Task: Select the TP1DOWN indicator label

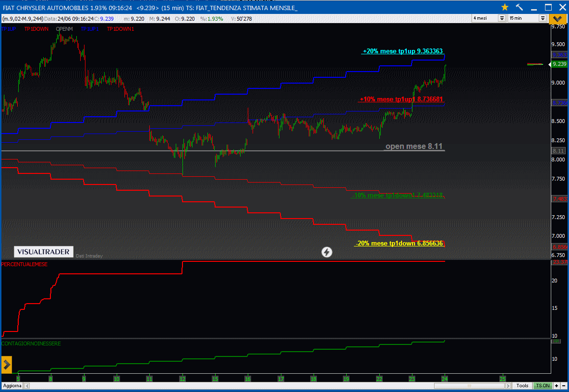Action: tap(36, 29)
